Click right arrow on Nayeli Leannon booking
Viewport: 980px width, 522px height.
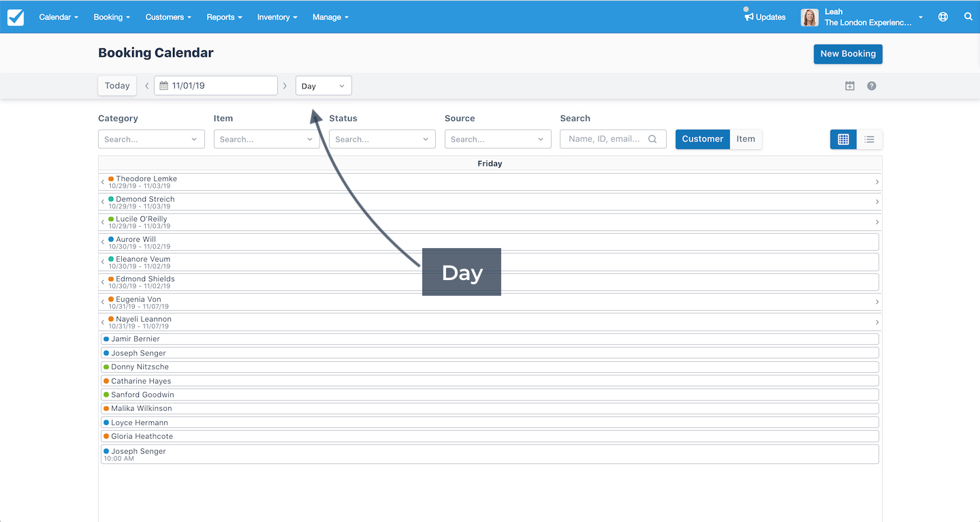[x=876, y=322]
